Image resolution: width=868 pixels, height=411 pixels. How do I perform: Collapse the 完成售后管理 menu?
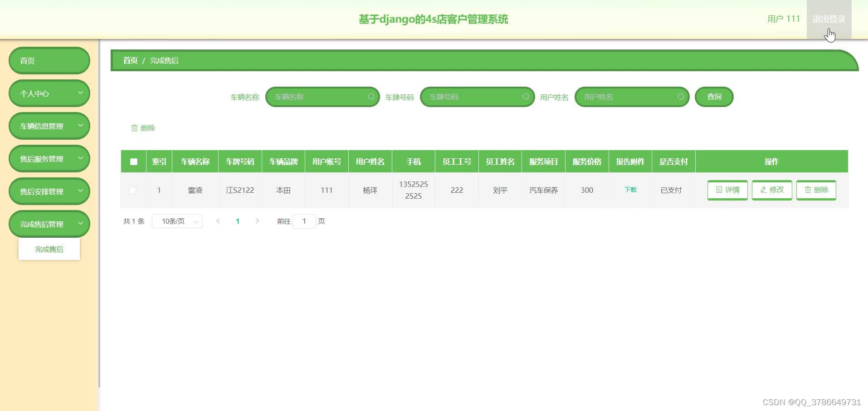click(x=49, y=224)
